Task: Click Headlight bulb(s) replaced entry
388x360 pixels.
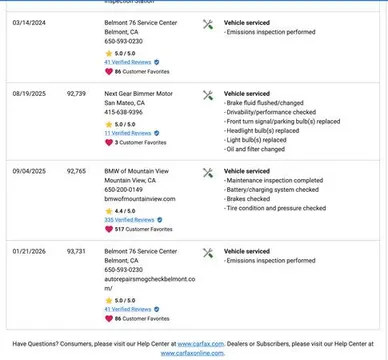Action: pos(262,131)
